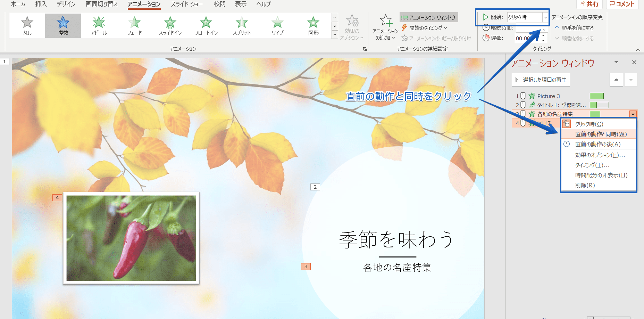Image resolution: width=644 pixels, height=319 pixels.
Task: Click the 各地の名産特集 timing bar
Action: coord(595,114)
